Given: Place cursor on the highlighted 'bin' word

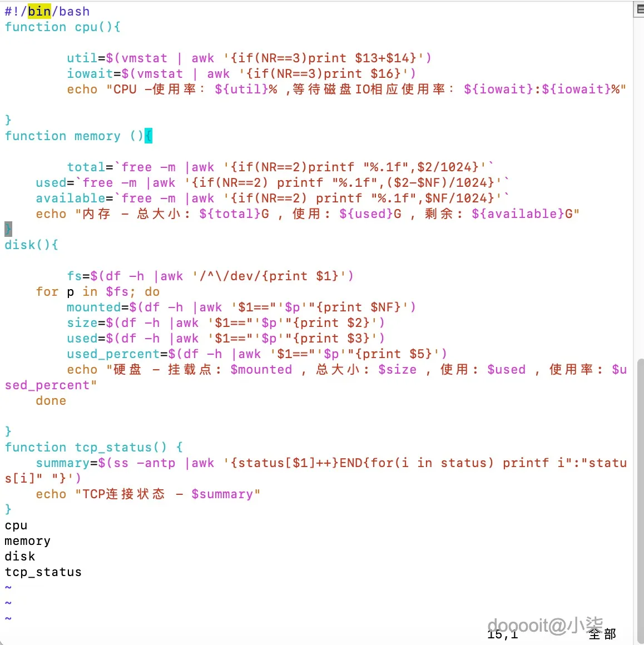Looking at the screenshot, I should click(39, 11).
